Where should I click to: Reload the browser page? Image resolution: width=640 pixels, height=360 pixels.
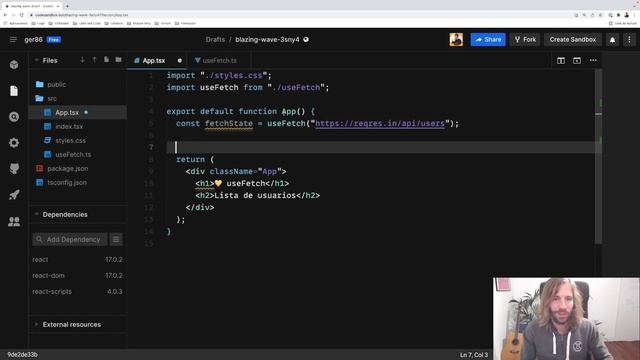coord(22,15)
